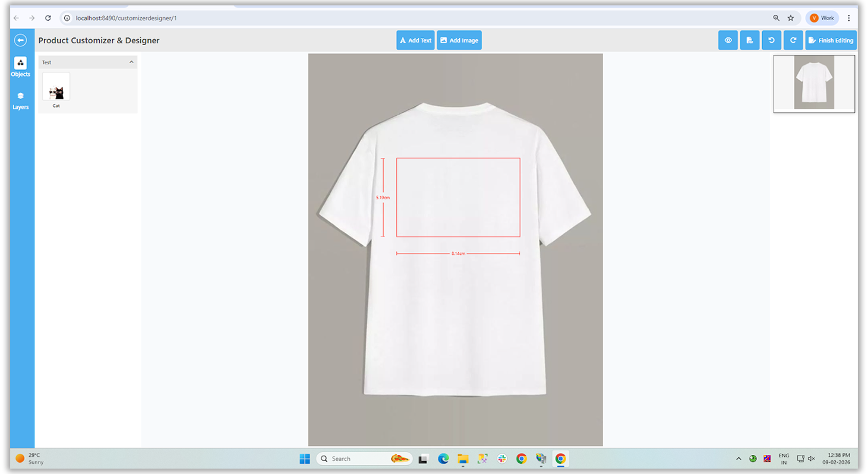Click Finish Editing
Image resolution: width=868 pixels, height=474 pixels.
pyautogui.click(x=831, y=40)
